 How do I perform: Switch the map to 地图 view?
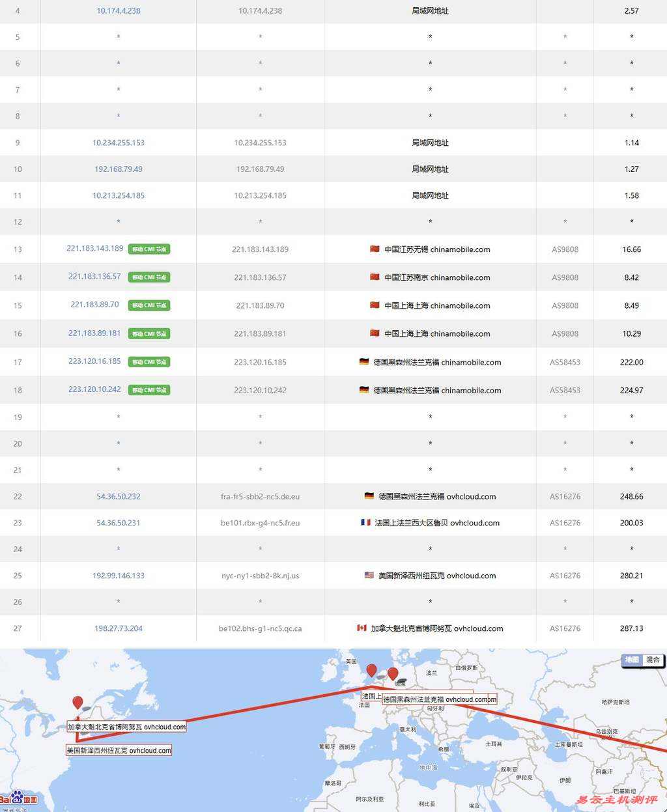632,660
